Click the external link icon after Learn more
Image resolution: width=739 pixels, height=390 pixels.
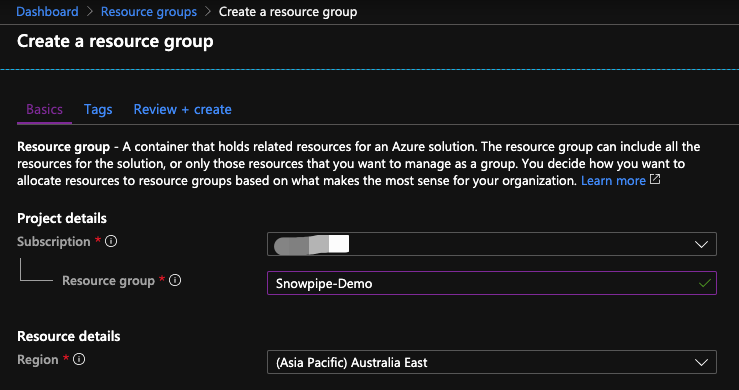click(x=655, y=179)
